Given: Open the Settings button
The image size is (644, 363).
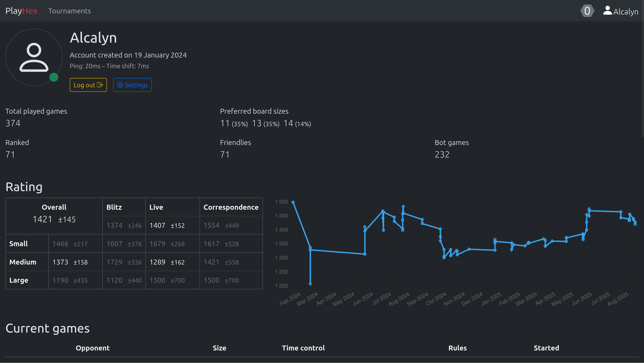Looking at the screenshot, I should pyautogui.click(x=132, y=85).
